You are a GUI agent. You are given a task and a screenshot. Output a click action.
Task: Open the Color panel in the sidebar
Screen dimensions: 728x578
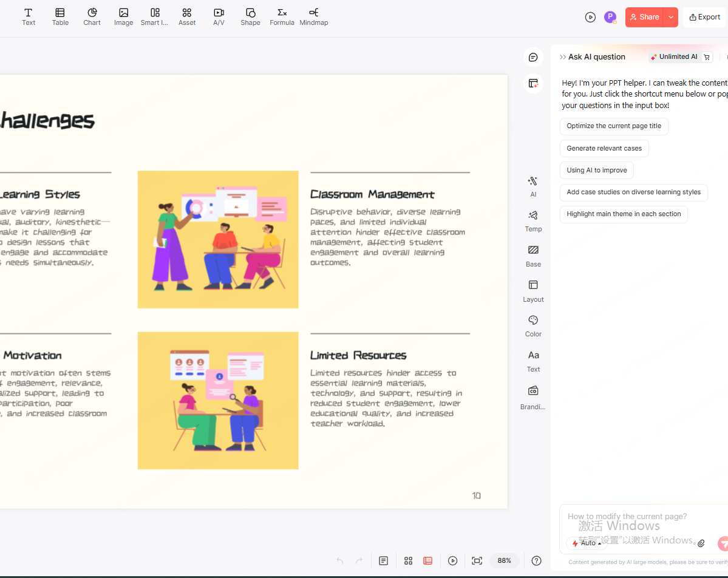[x=532, y=325]
